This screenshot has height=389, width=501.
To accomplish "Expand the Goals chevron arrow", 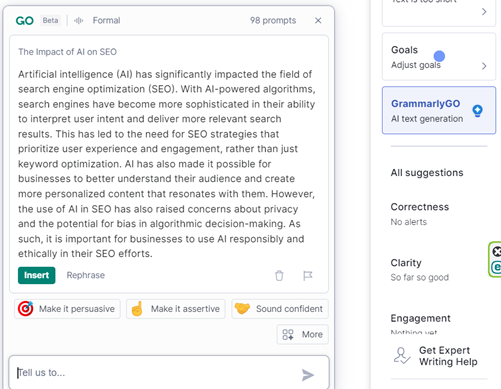I will [x=484, y=66].
